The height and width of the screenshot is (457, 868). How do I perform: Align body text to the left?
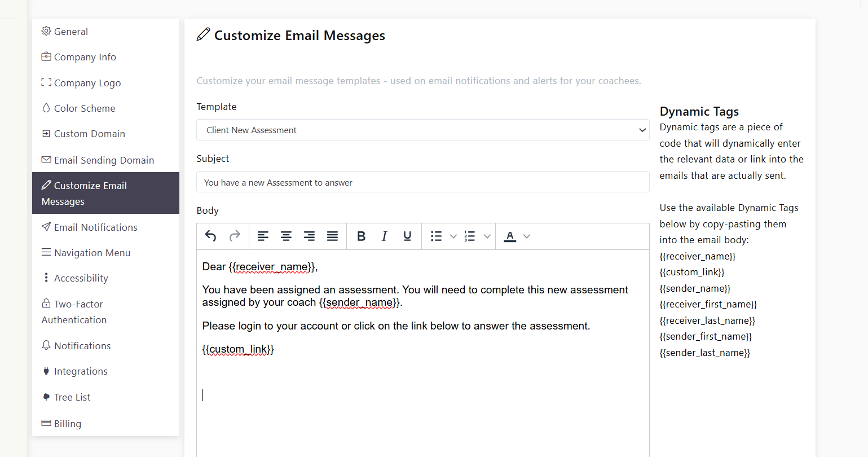coord(263,236)
